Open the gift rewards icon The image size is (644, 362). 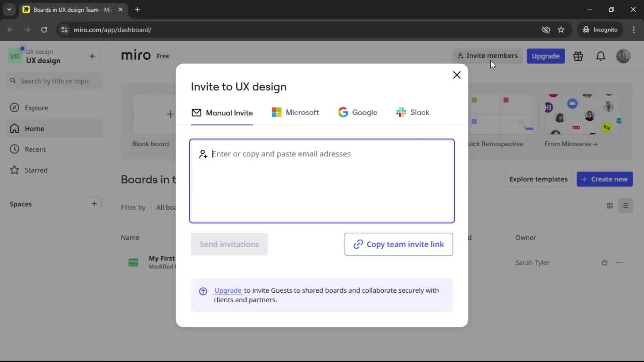pos(578,56)
